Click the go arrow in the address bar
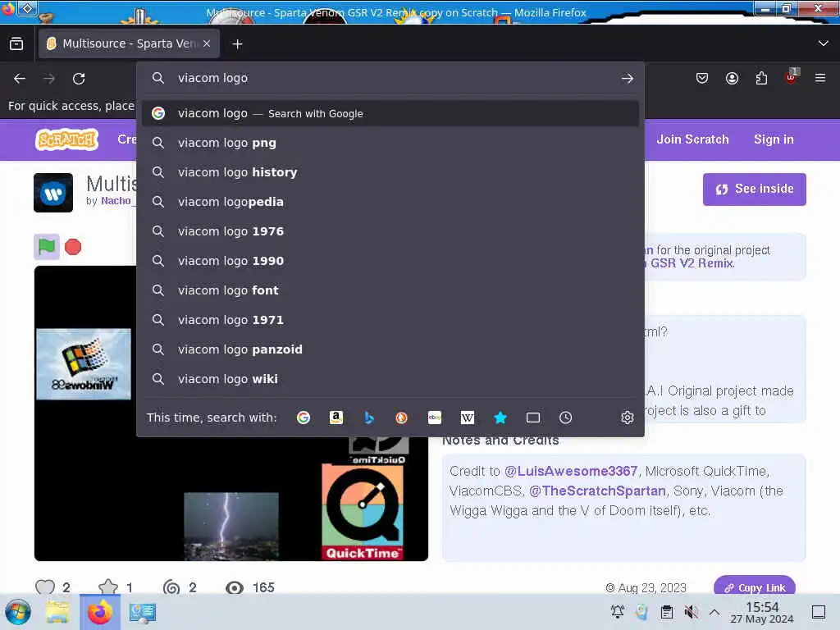Image resolution: width=840 pixels, height=630 pixels. [628, 79]
